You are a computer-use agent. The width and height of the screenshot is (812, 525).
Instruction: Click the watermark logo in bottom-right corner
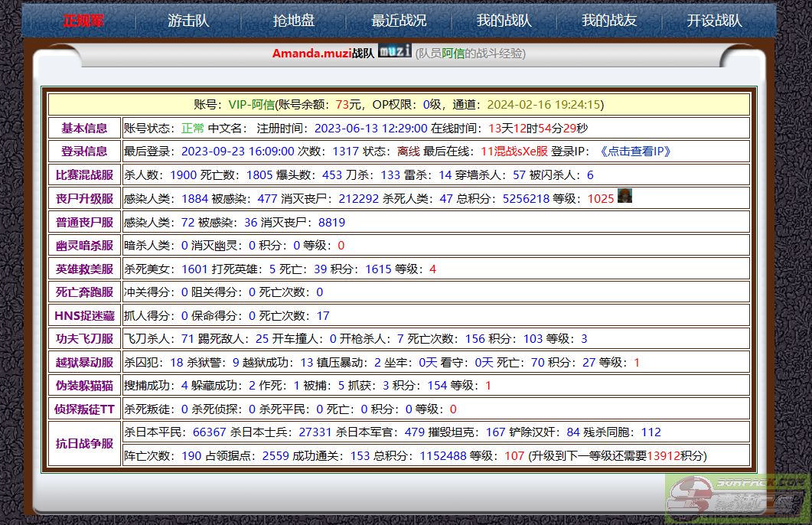pyautogui.click(x=738, y=498)
